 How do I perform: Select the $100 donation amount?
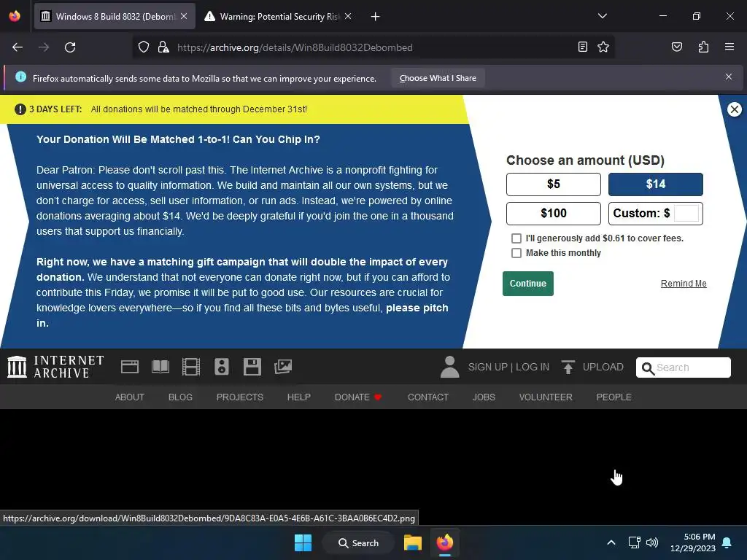pyautogui.click(x=553, y=214)
